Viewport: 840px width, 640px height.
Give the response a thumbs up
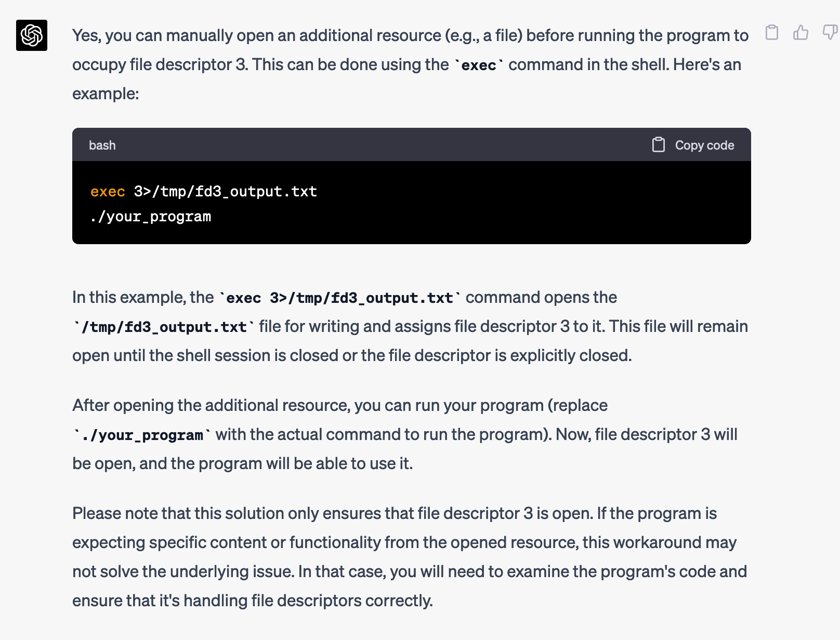[x=800, y=33]
